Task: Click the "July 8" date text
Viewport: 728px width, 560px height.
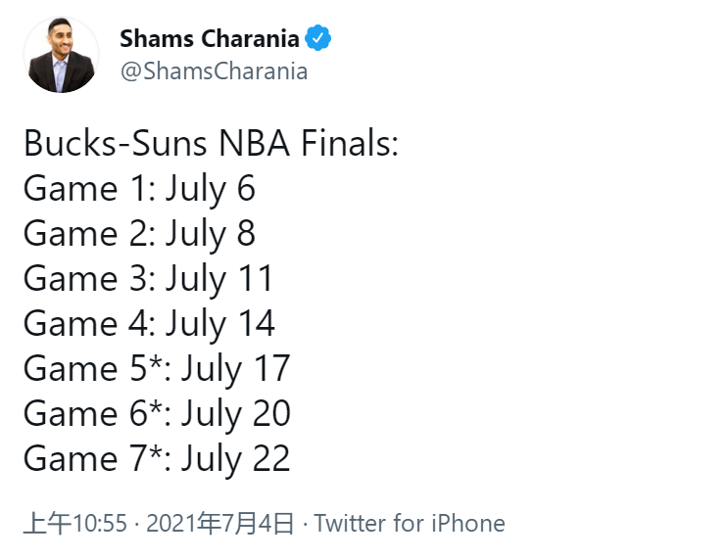Action: pyautogui.click(x=210, y=234)
